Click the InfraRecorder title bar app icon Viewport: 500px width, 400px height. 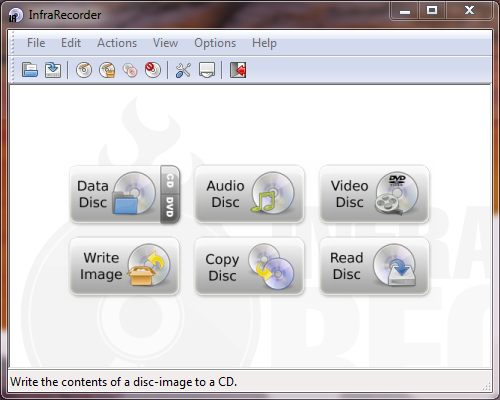pos(15,15)
